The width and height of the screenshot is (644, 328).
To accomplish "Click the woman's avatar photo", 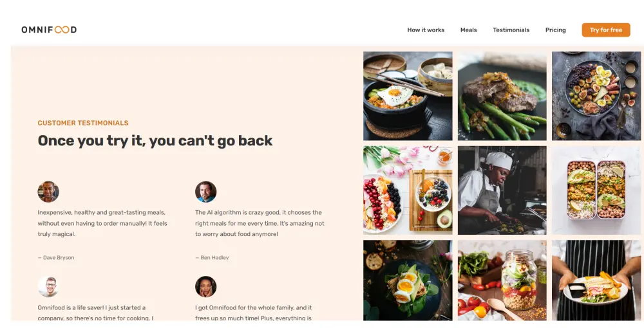I will 206,287.
